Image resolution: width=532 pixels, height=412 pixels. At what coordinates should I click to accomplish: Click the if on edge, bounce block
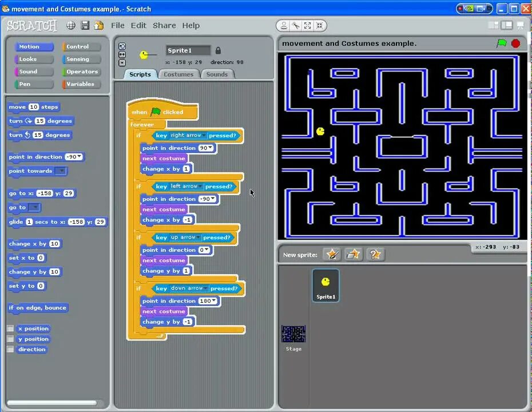(x=38, y=308)
